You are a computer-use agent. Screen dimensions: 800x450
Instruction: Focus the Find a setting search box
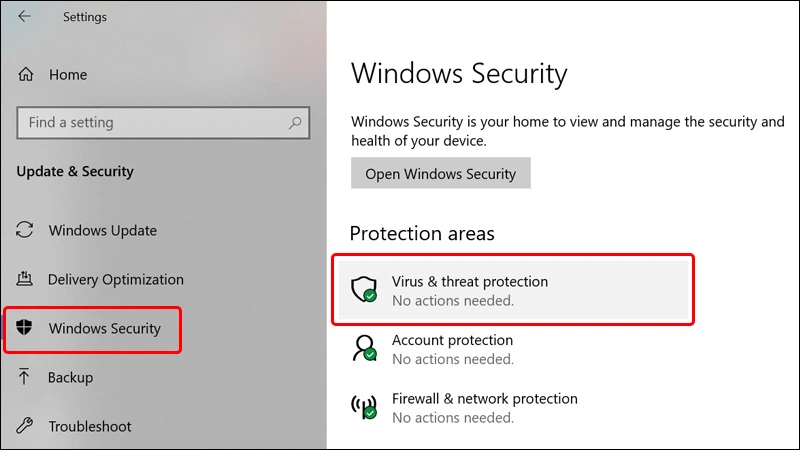(x=150, y=123)
